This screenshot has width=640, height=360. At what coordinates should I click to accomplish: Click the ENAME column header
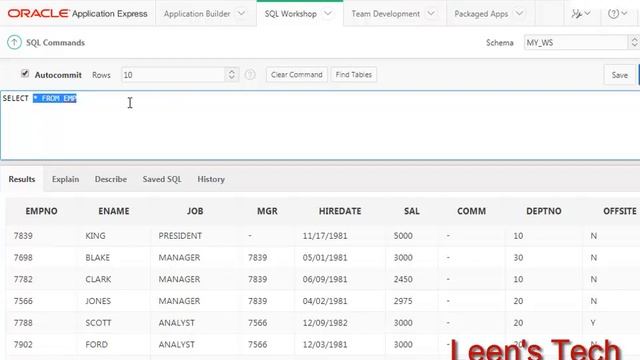[113, 211]
